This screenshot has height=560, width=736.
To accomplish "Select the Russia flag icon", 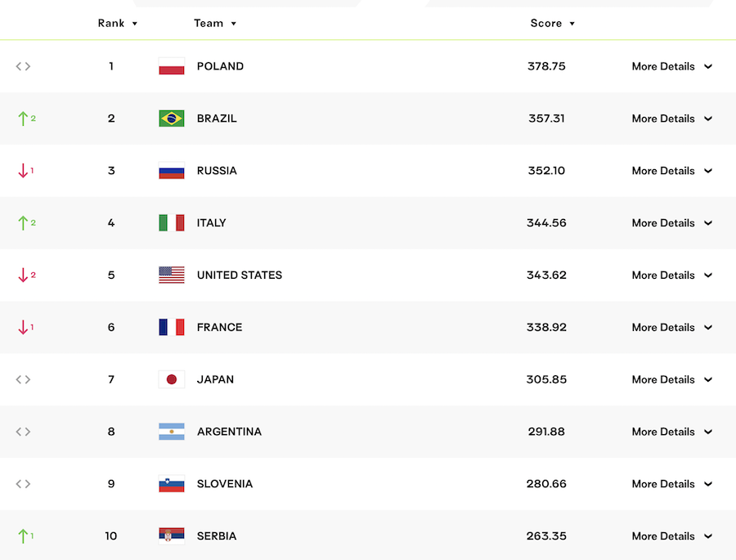I will click(x=172, y=171).
